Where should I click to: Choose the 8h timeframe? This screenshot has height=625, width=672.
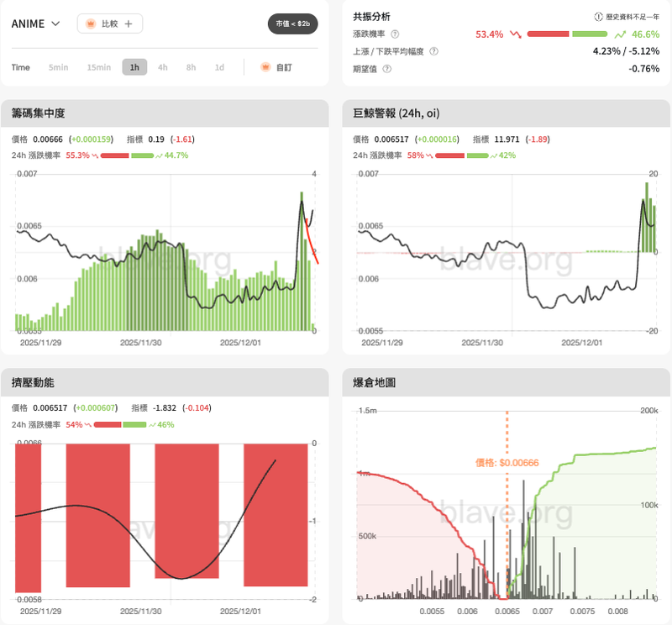[191, 67]
